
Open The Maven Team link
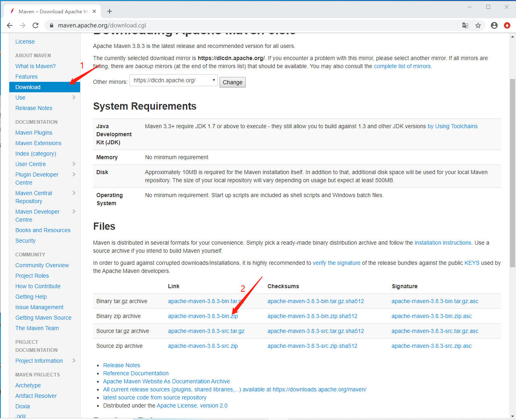(x=37, y=328)
